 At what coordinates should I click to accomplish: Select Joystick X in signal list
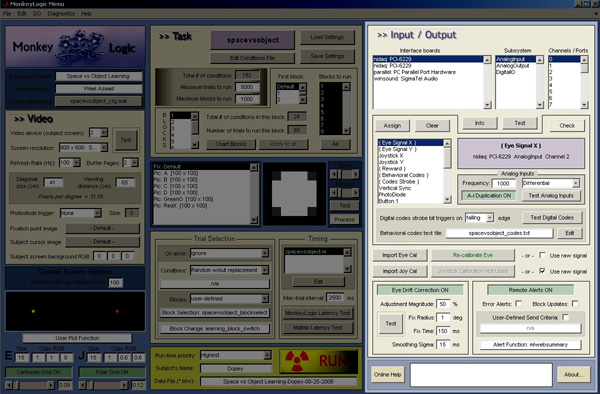411,156
